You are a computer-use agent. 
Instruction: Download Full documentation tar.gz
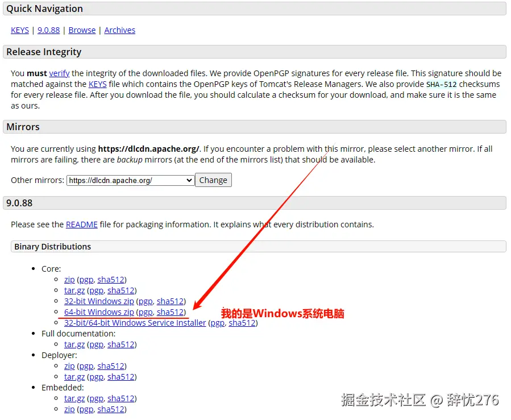click(x=74, y=344)
